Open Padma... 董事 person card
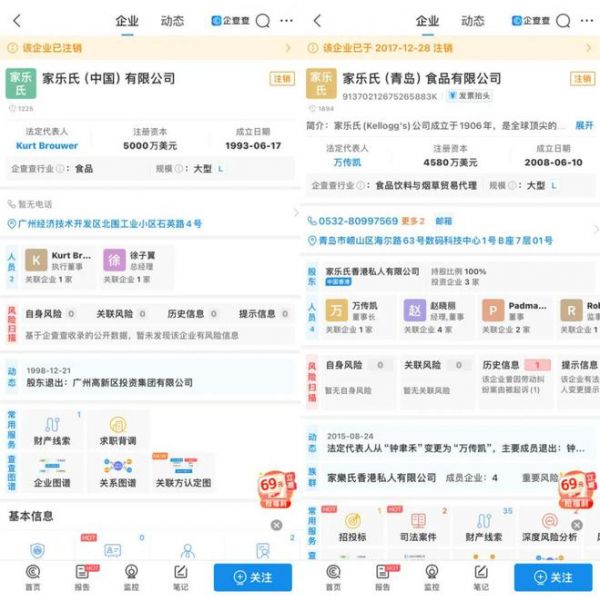Viewport: 600px width, 601px height. pyautogui.click(x=516, y=317)
